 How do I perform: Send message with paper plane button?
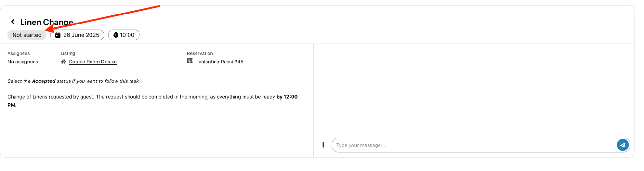622,145
